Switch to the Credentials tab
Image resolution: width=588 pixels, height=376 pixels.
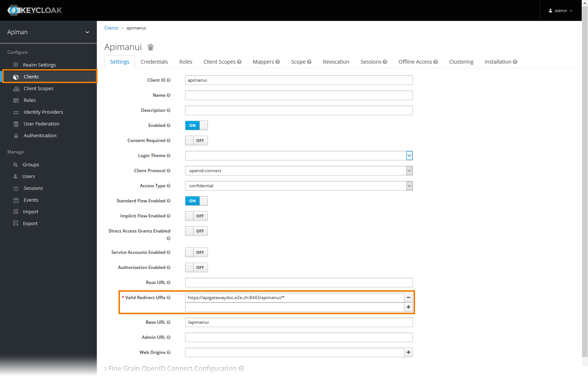tap(154, 62)
